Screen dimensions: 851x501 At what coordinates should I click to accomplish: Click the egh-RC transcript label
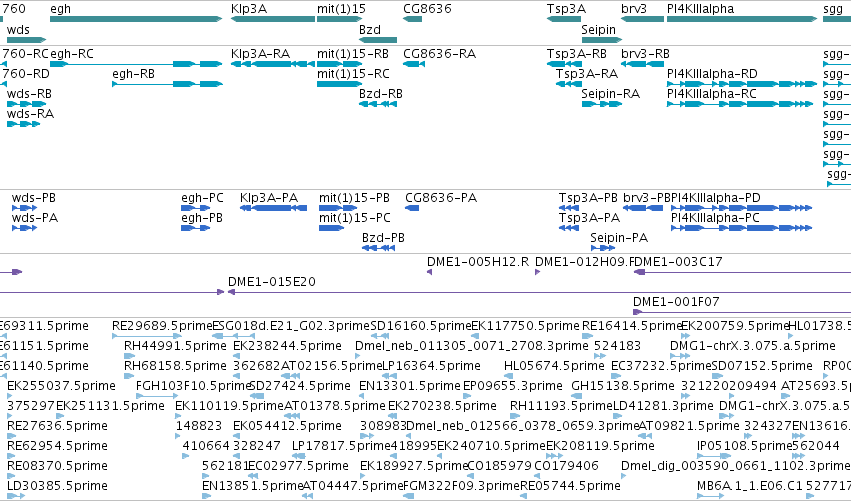[72, 54]
